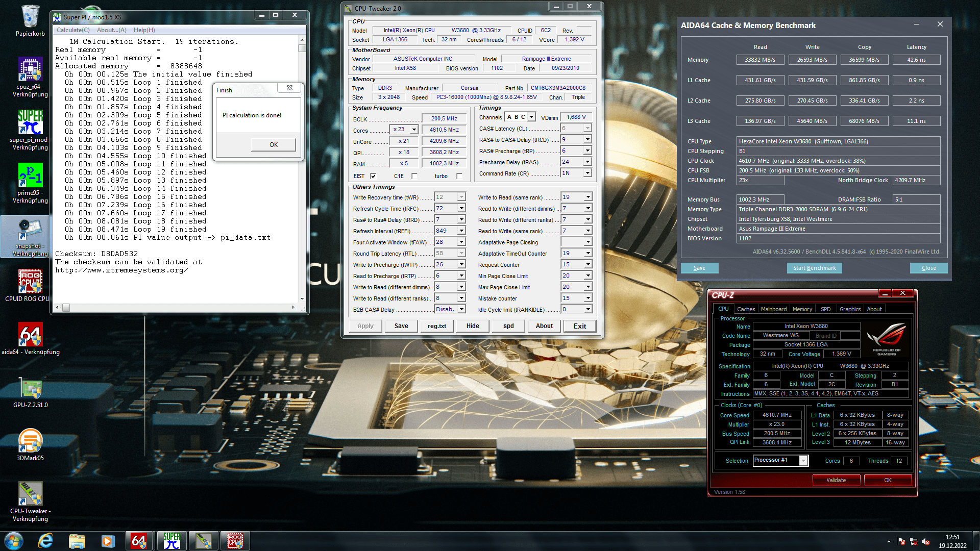Switch to CPU-Tweaker taskbar button

pyautogui.click(x=203, y=541)
